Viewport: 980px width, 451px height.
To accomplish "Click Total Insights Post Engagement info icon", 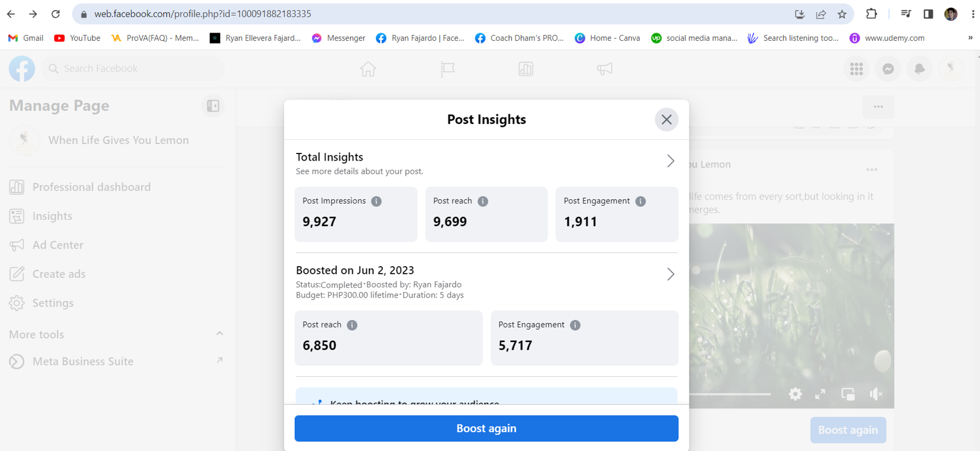I will [x=640, y=201].
